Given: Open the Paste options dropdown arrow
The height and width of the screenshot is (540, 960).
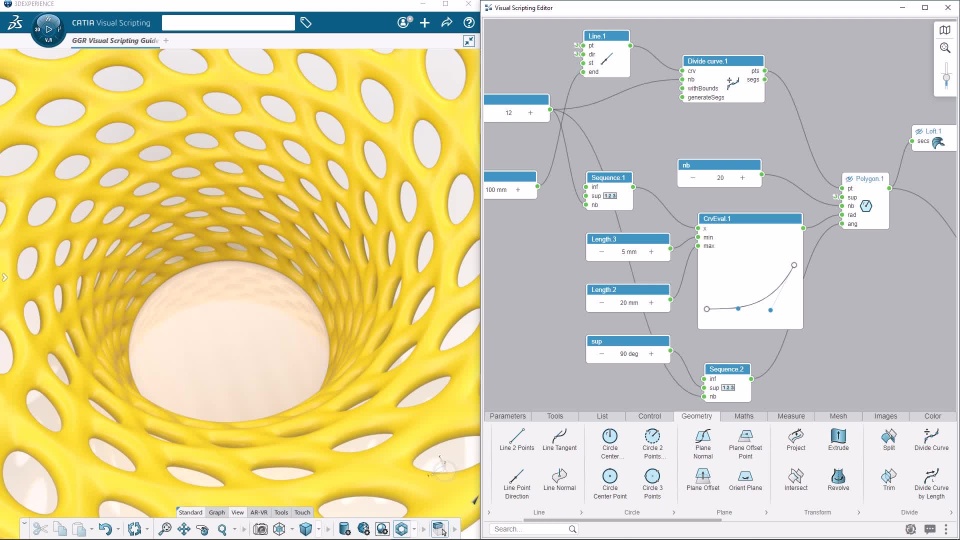Looking at the screenshot, I should [91, 528].
